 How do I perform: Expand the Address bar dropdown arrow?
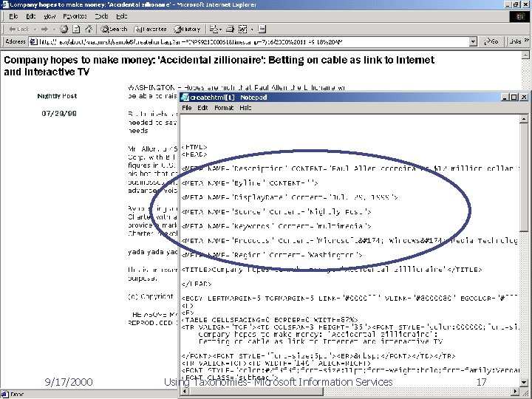coord(474,41)
